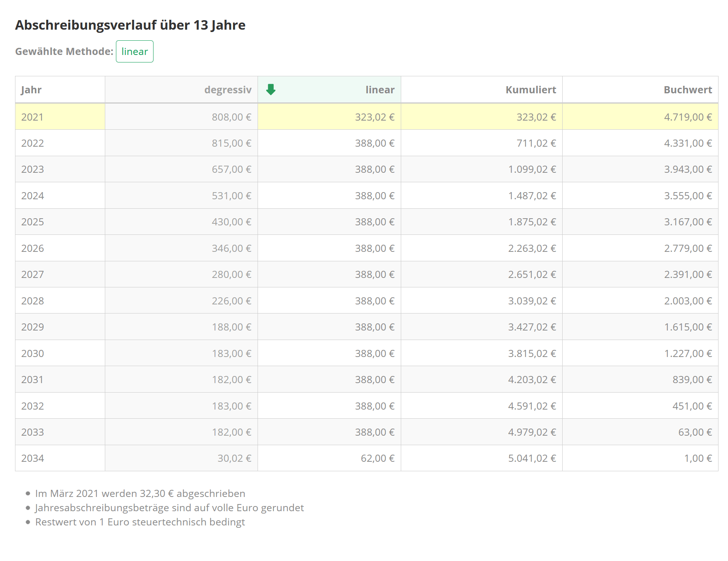Select the 'linear' column header

pos(379,90)
